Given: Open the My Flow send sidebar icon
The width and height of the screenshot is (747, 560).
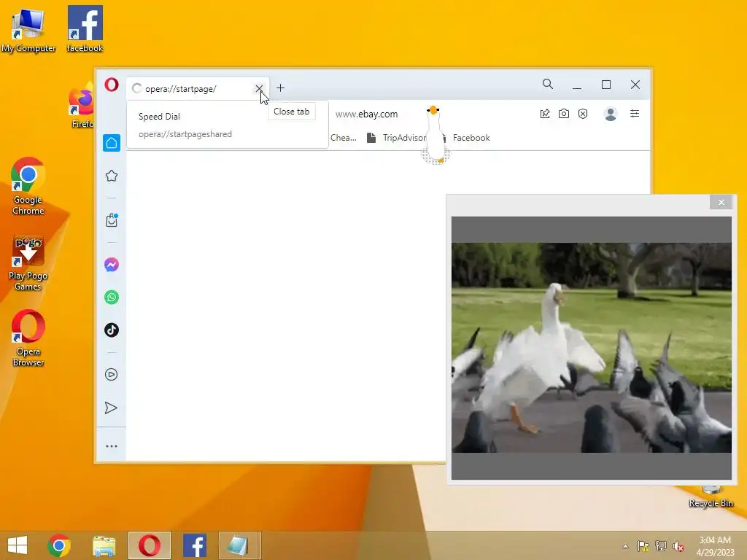Looking at the screenshot, I should click(111, 408).
